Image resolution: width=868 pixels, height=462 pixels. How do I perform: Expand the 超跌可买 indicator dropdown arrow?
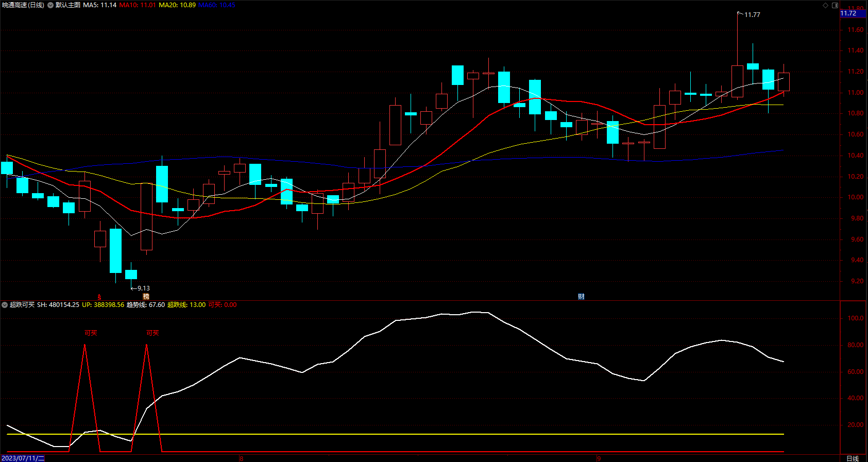tap(5, 305)
